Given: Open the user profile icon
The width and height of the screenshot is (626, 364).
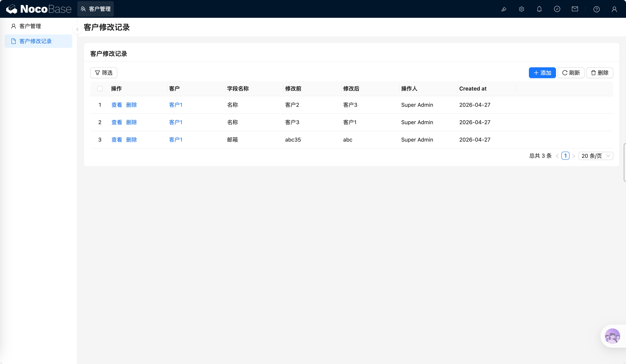Looking at the screenshot, I should pyautogui.click(x=614, y=9).
